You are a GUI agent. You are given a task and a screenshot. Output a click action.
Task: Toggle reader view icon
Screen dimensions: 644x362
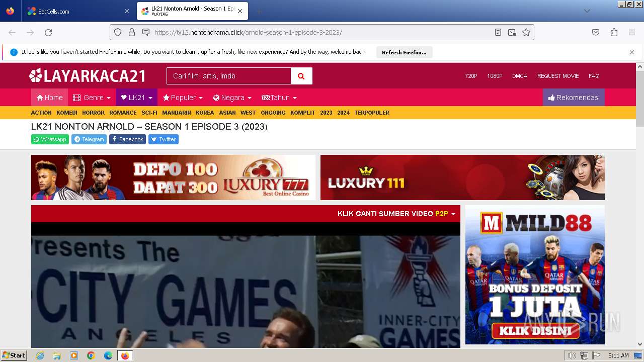pyautogui.click(x=498, y=32)
